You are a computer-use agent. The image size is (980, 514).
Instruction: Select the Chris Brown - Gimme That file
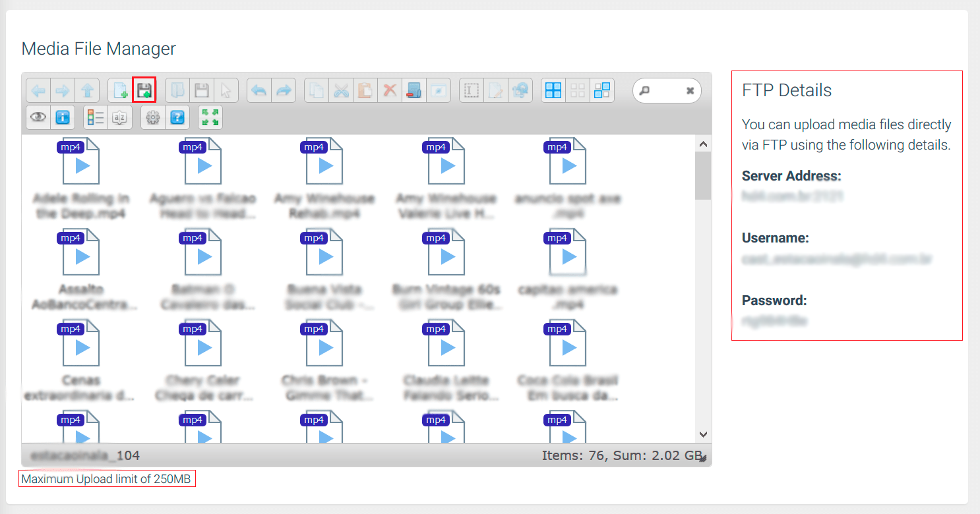tap(324, 361)
